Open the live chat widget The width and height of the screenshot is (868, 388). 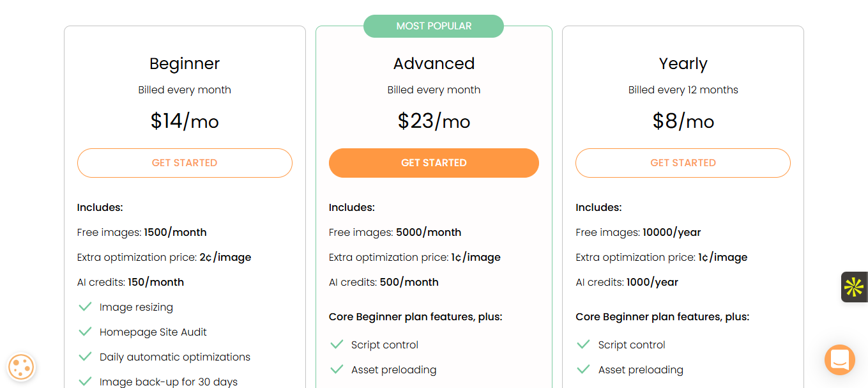click(839, 359)
